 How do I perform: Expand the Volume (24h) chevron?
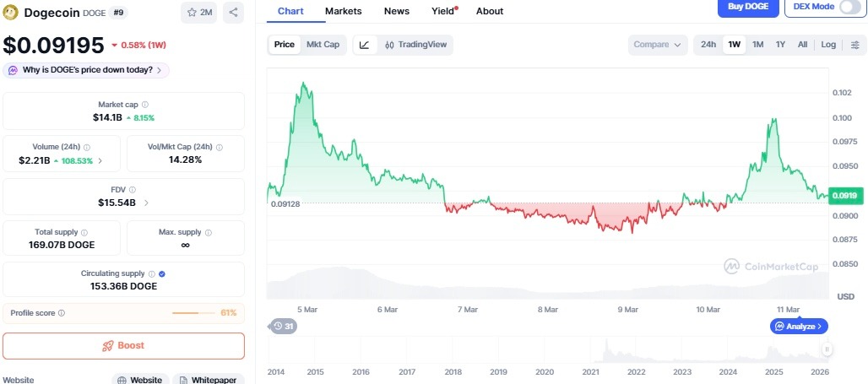click(x=101, y=160)
